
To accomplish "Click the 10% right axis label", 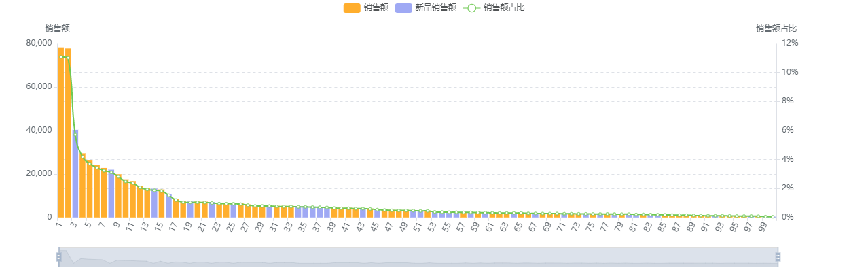I will [x=790, y=72].
